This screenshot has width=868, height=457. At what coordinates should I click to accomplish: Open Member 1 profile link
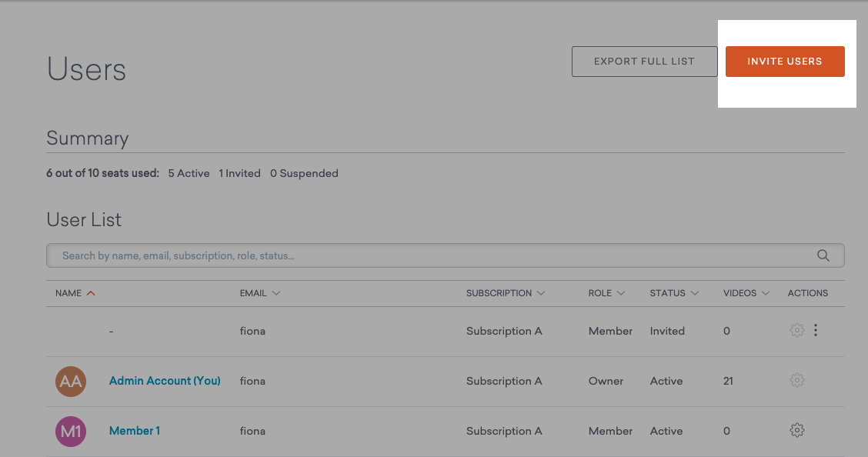click(135, 431)
